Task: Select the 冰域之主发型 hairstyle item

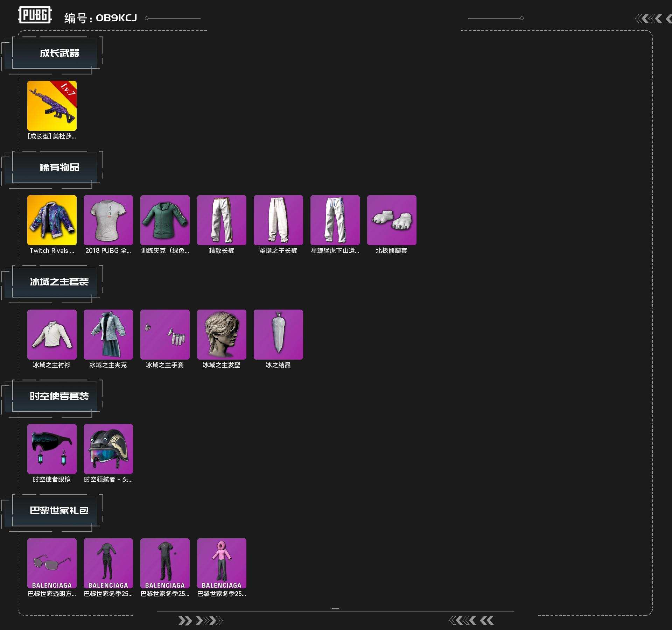Action: pos(222,334)
